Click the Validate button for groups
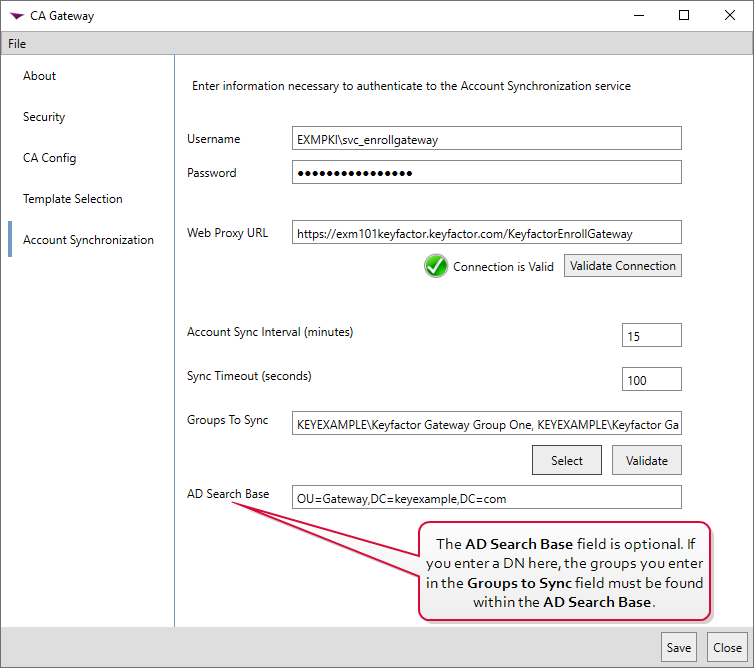754x668 pixels. point(646,460)
